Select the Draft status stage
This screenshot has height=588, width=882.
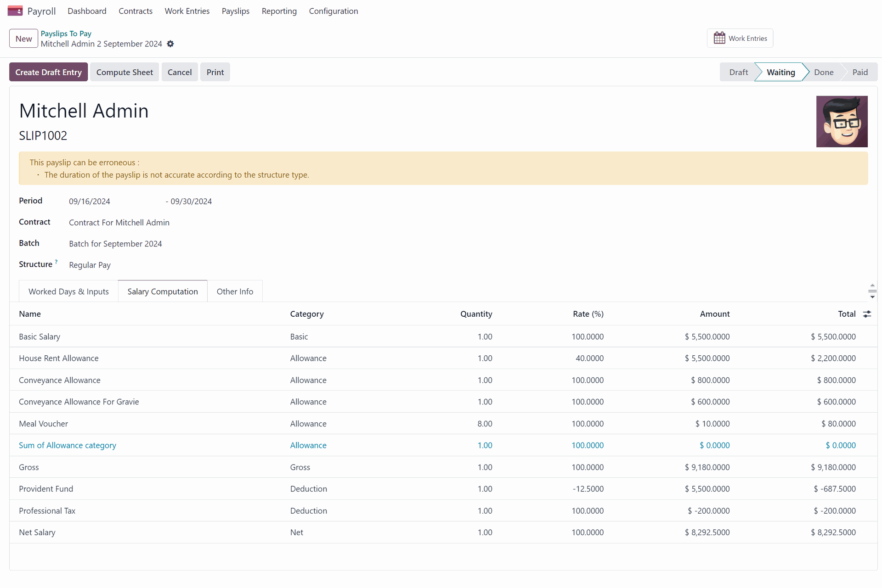(738, 72)
